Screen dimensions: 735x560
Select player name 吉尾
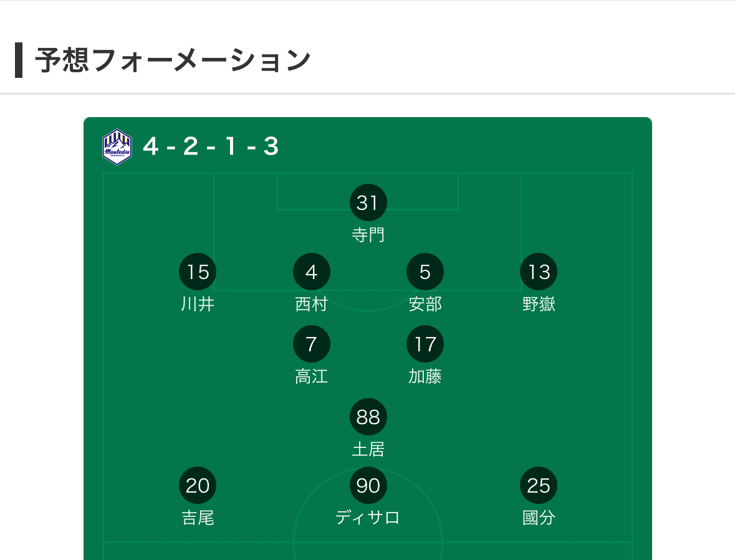point(198,518)
